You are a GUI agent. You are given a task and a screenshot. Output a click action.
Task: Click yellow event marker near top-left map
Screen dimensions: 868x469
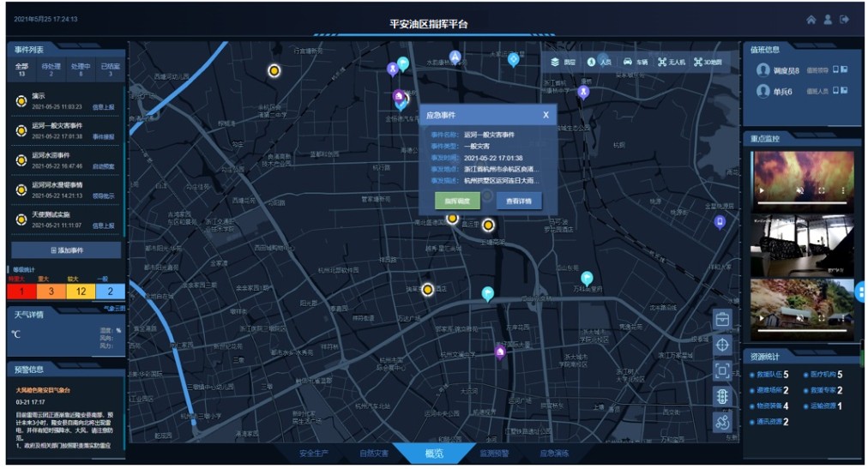(x=274, y=71)
